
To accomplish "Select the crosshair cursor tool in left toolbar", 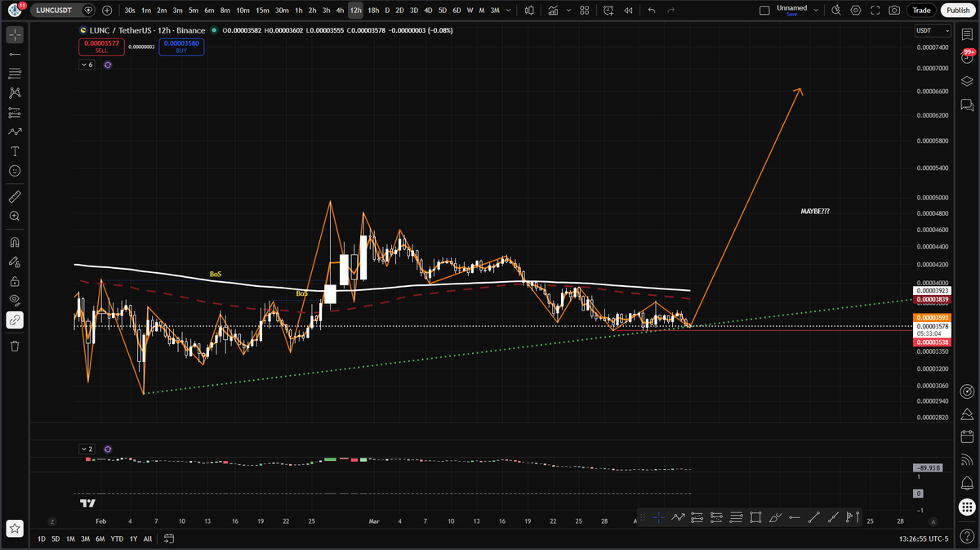I will click(x=15, y=35).
